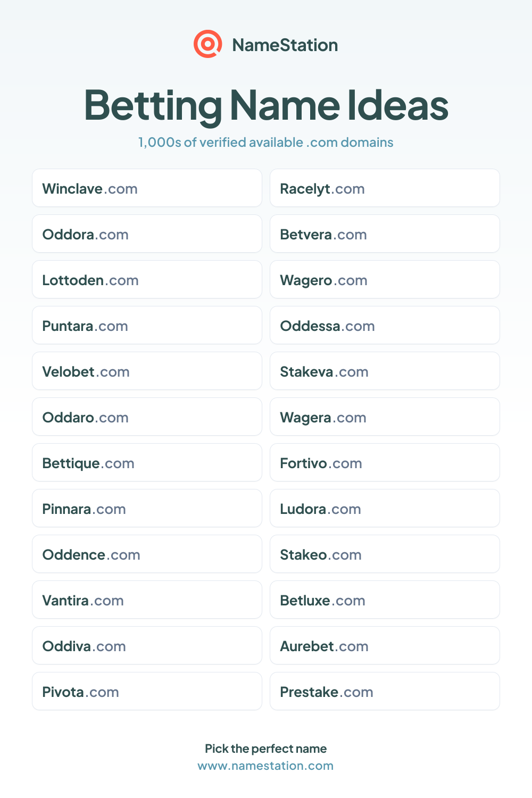
Task: Open the Fortivo.com domain entry
Action: (385, 462)
